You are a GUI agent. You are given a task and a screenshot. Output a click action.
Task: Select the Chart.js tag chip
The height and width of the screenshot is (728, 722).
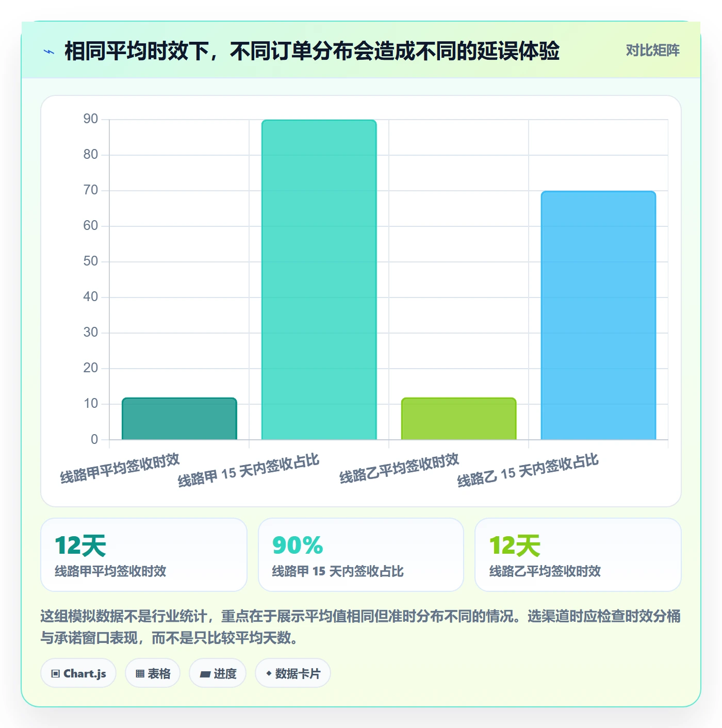pyautogui.click(x=78, y=673)
